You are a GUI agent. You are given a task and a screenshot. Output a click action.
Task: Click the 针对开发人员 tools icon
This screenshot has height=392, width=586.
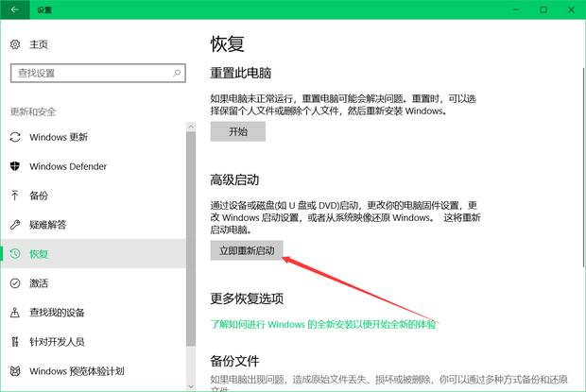(15, 342)
